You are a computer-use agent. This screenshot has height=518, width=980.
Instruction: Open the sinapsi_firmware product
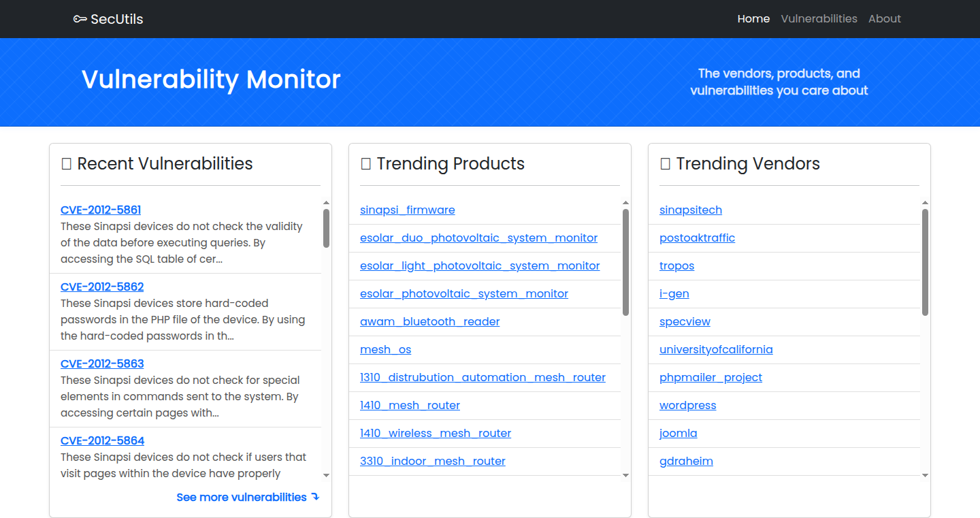click(x=408, y=210)
